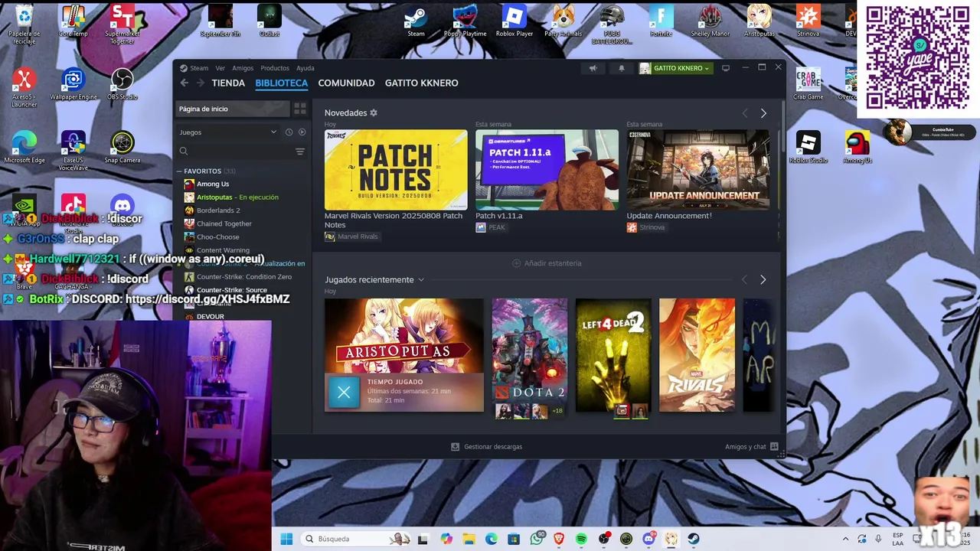Open the Steam taskbar icon
This screenshot has height=551, width=980.
tap(694, 539)
